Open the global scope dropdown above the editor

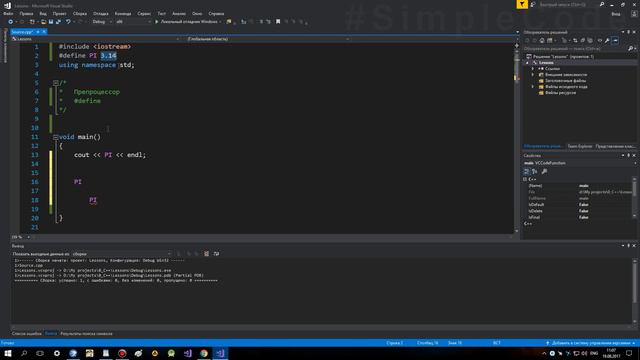(x=268, y=39)
